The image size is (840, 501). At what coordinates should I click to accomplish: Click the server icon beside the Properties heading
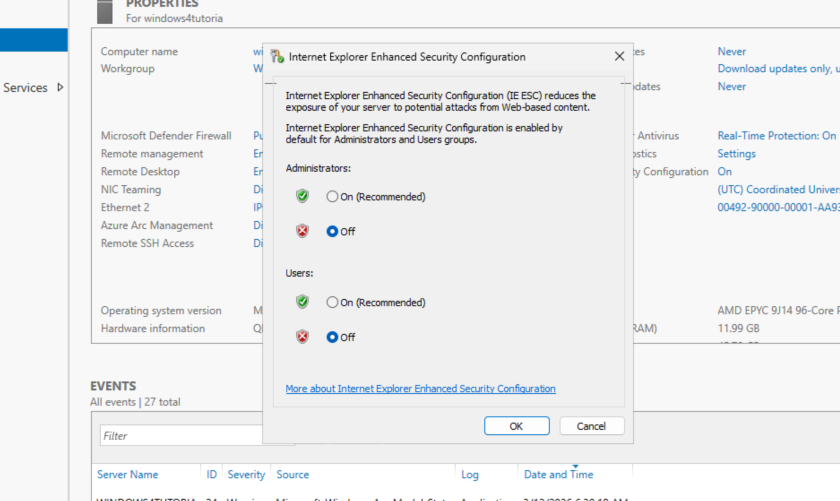point(105,11)
